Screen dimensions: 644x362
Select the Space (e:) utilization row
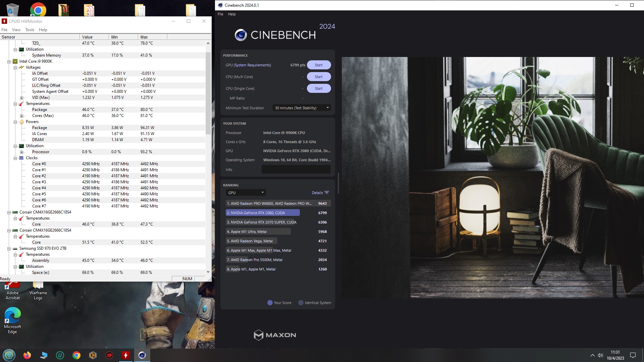(x=103, y=273)
